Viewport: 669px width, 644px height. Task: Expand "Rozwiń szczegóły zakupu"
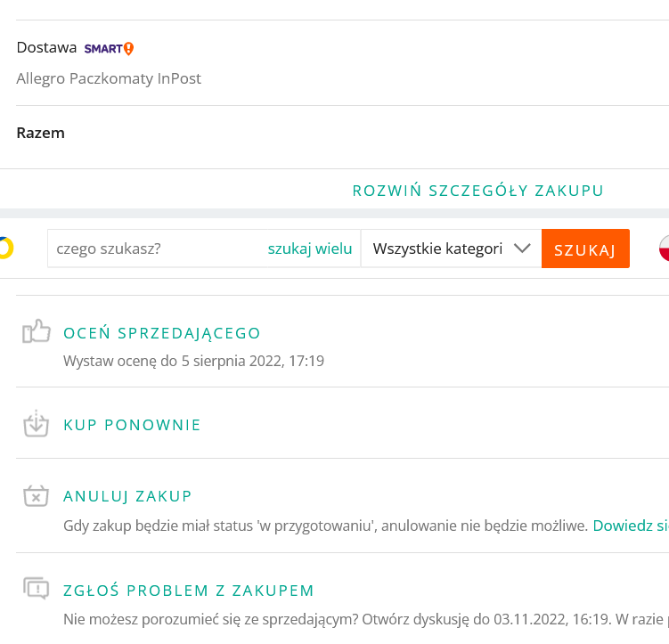tap(478, 191)
